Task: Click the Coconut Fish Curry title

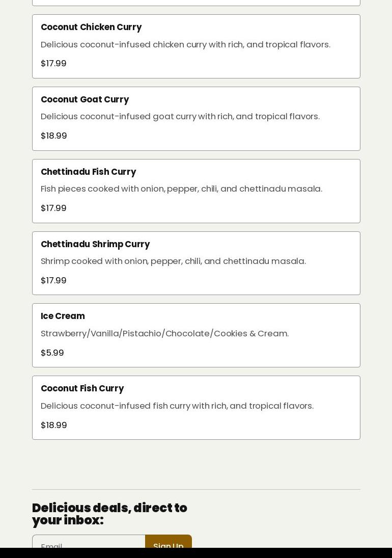Action: (82, 388)
